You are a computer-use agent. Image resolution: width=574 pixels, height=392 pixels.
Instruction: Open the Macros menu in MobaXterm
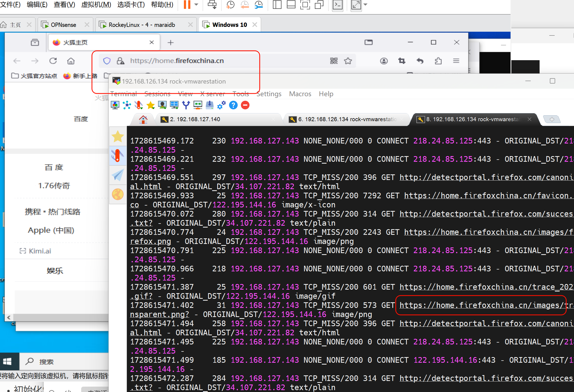click(x=300, y=94)
